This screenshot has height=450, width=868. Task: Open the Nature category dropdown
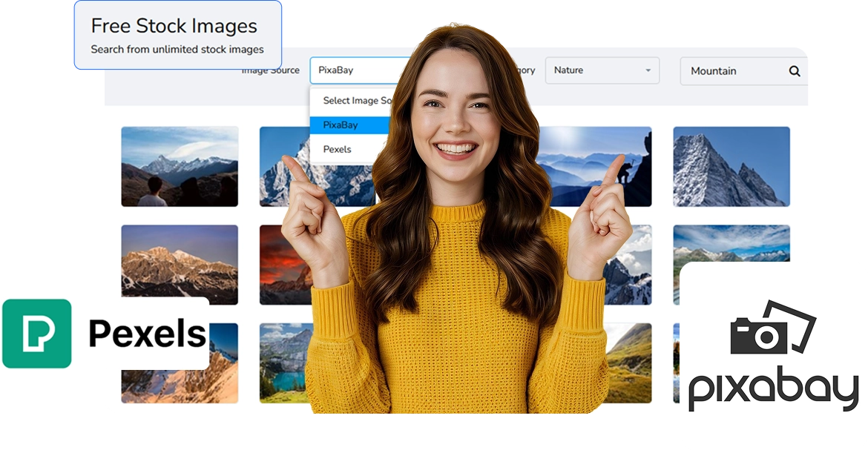click(602, 70)
